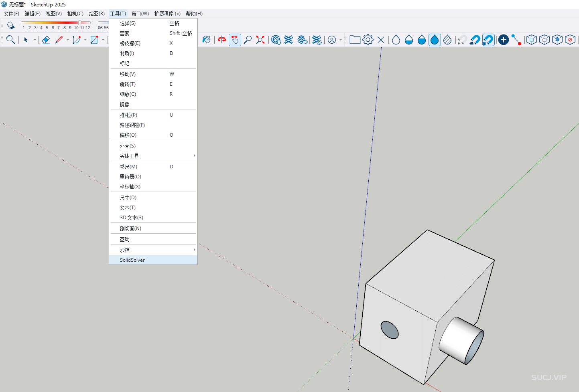Click the empty water drop icon

[396, 40]
